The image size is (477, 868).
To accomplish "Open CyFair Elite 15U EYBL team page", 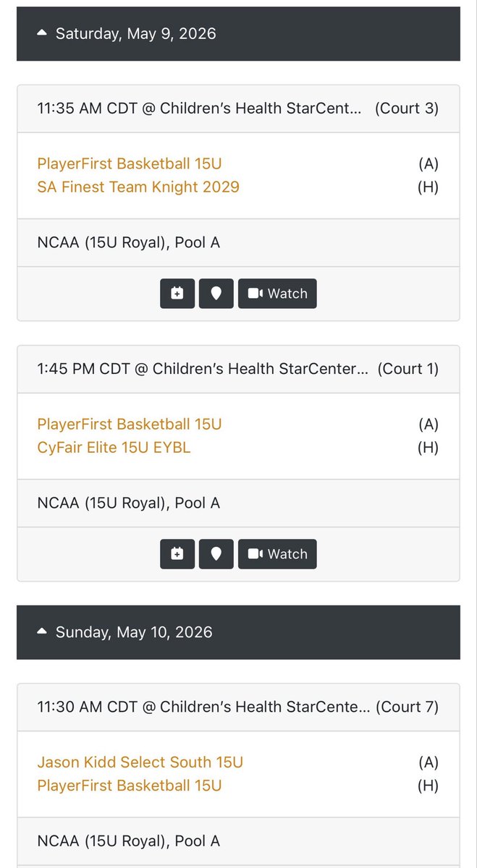I will (114, 448).
